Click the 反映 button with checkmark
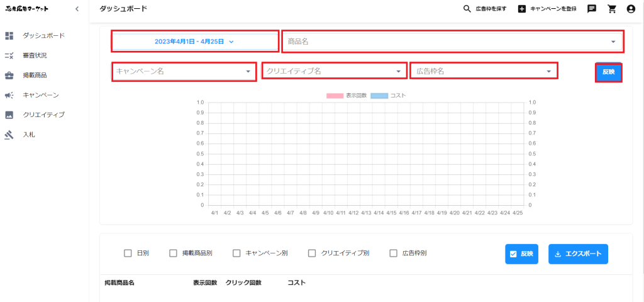Screen dimensions: 644x302 (521, 254)
